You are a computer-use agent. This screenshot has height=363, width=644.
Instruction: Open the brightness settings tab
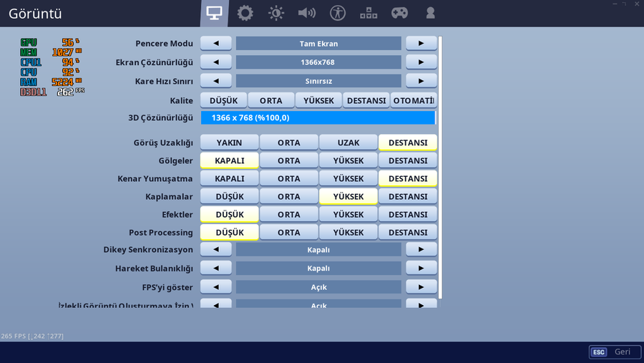point(276,13)
